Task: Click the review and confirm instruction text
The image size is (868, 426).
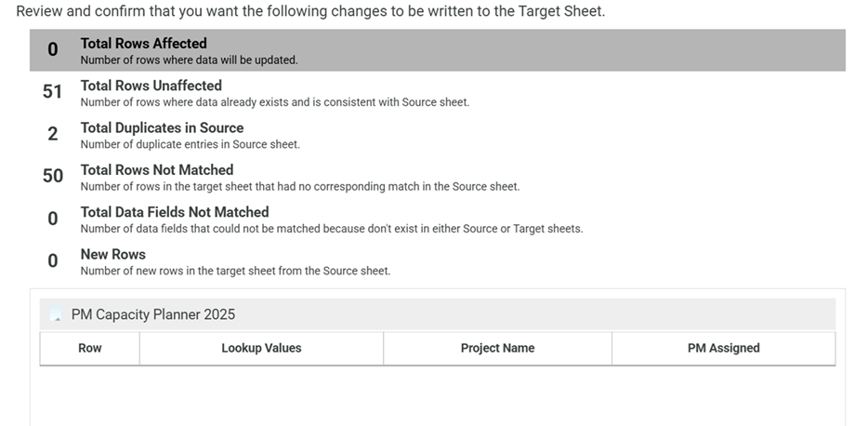Action: (310, 11)
